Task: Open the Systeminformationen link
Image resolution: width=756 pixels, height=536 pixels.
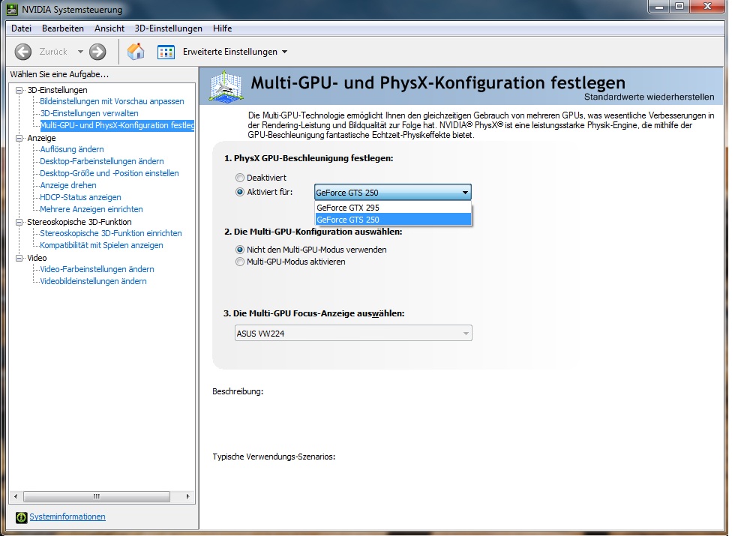Action: tap(67, 517)
